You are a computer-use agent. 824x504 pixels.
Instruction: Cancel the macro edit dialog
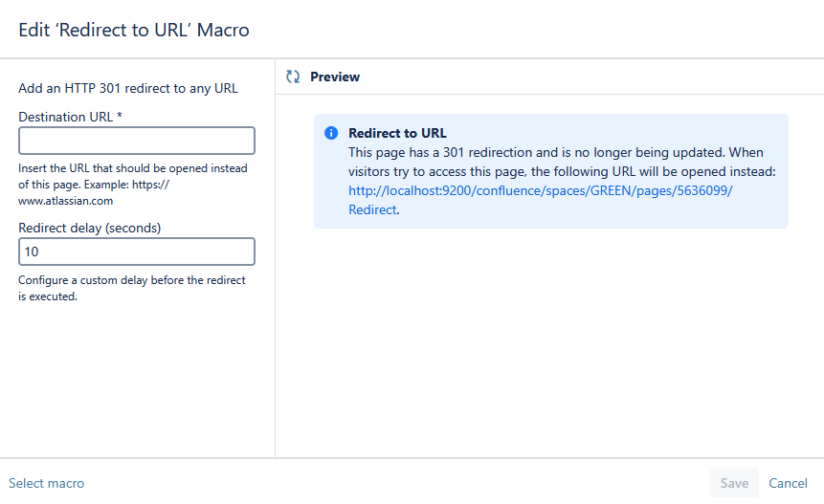pyautogui.click(x=788, y=483)
